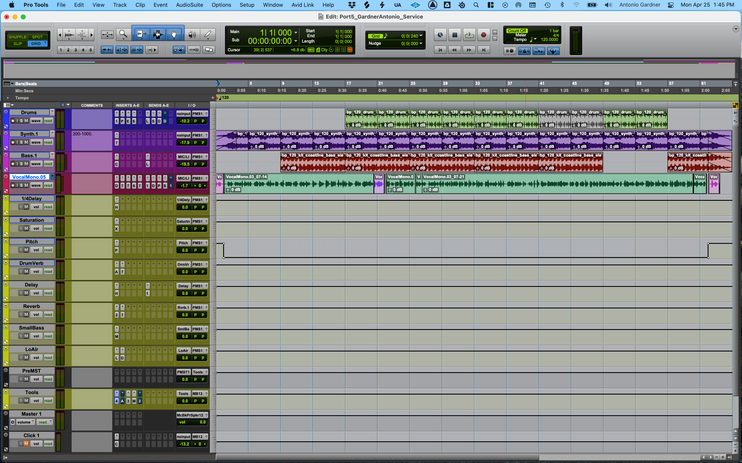Open the VocalMono.05 track name dropdown arrow

[52, 177]
